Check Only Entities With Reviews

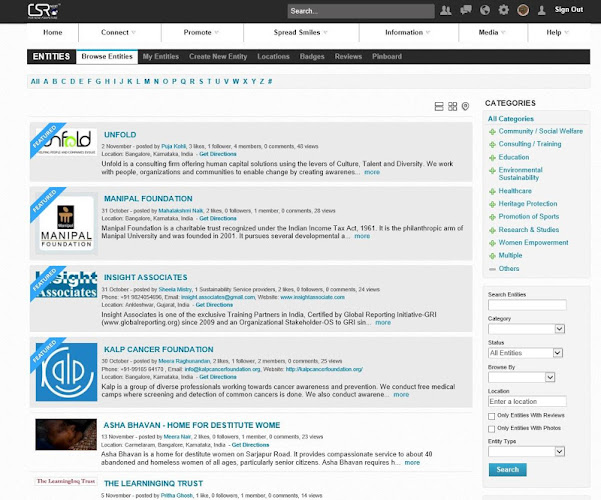491,416
